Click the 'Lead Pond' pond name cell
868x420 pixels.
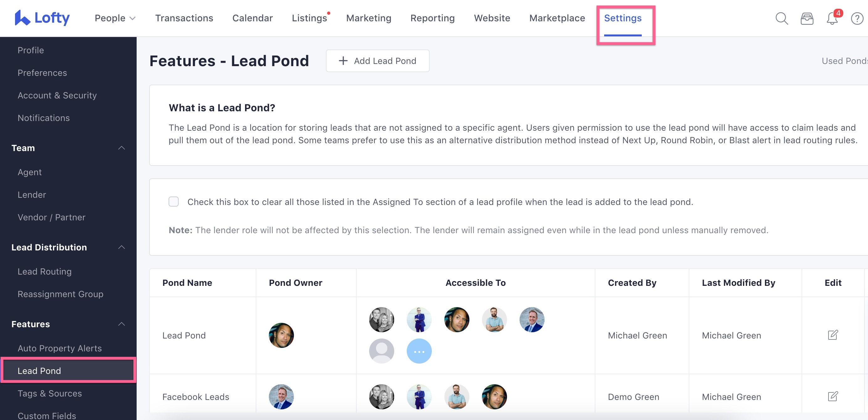click(x=184, y=335)
